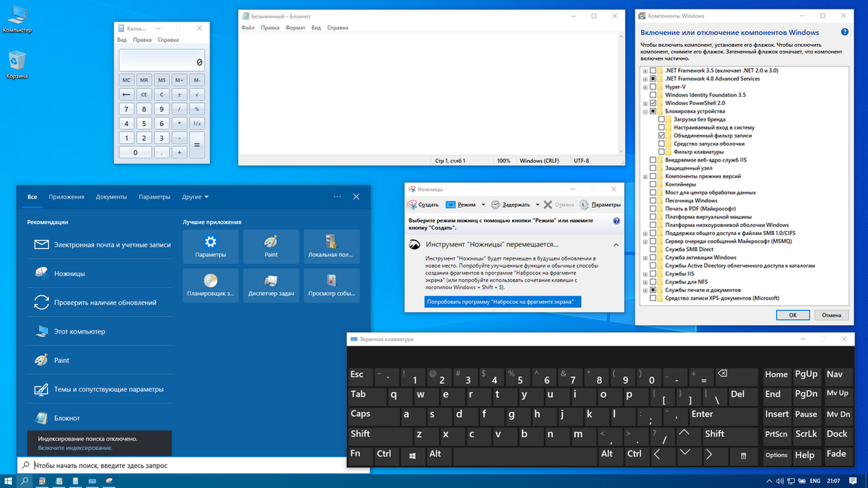Click the context menu key on on-screen keyboard
868x488 pixels.
(743, 455)
